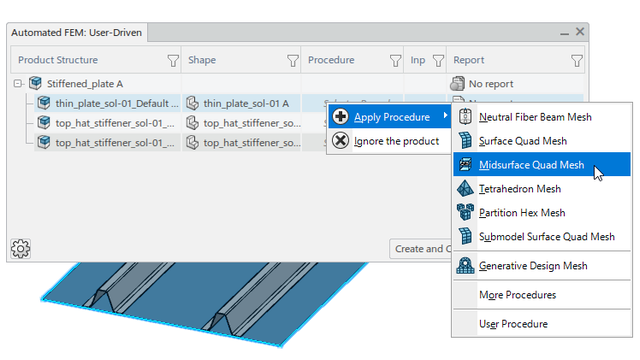Click the Ignore the product X icon
The width and height of the screenshot is (640, 360).
point(340,141)
